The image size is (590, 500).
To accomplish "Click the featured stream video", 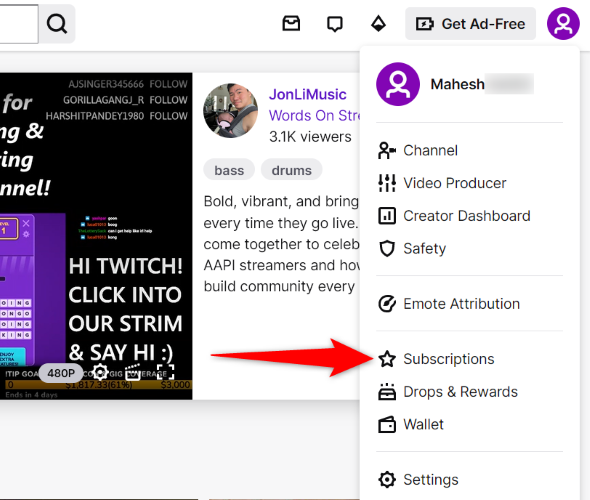I will pos(96,236).
